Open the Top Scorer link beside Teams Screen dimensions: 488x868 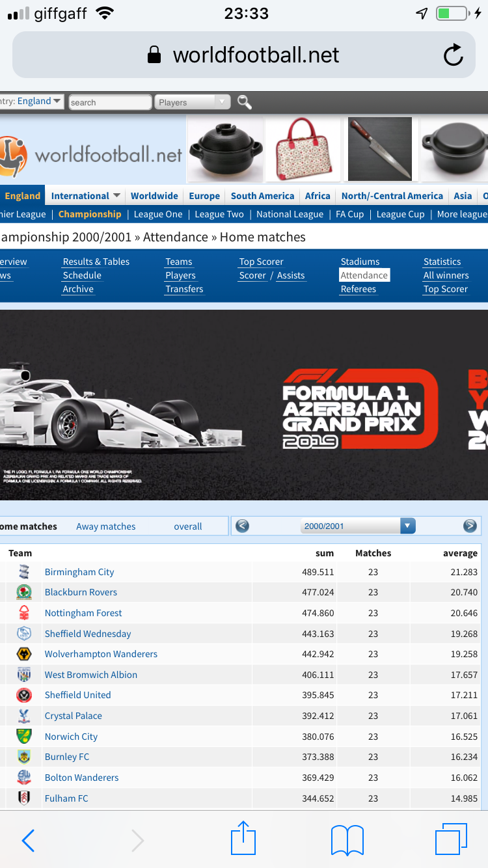click(x=261, y=262)
